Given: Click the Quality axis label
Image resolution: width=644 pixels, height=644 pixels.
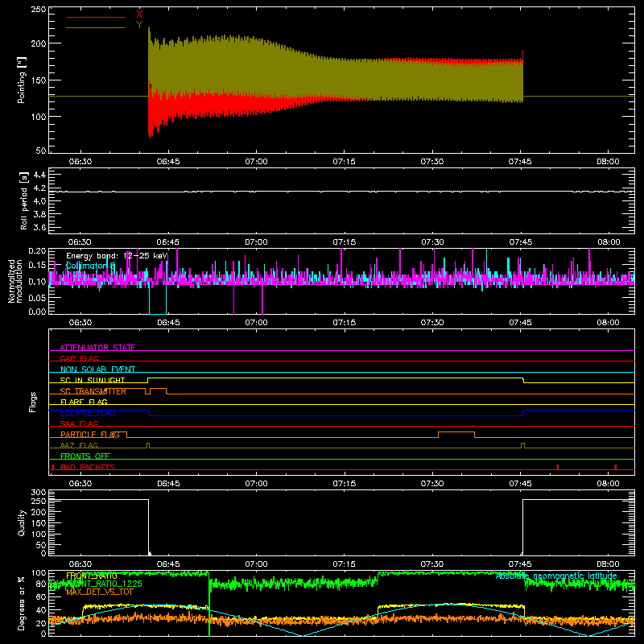Looking at the screenshot, I should tap(22, 522).
